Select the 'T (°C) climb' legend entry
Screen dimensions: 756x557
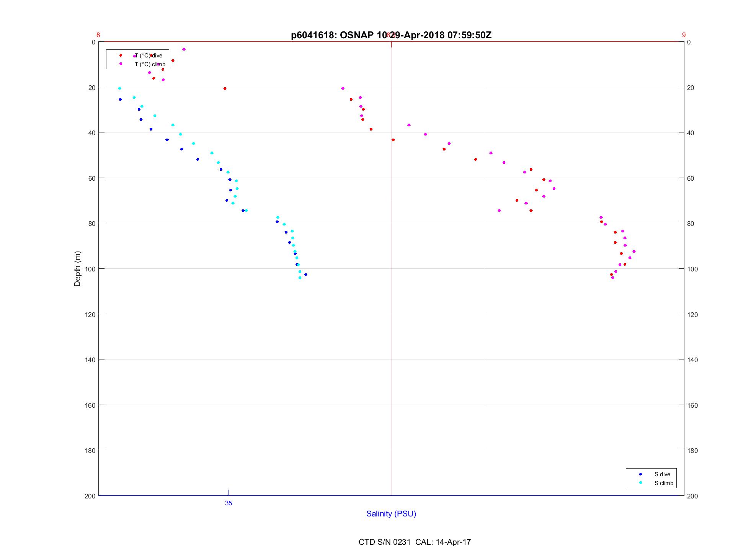click(150, 64)
